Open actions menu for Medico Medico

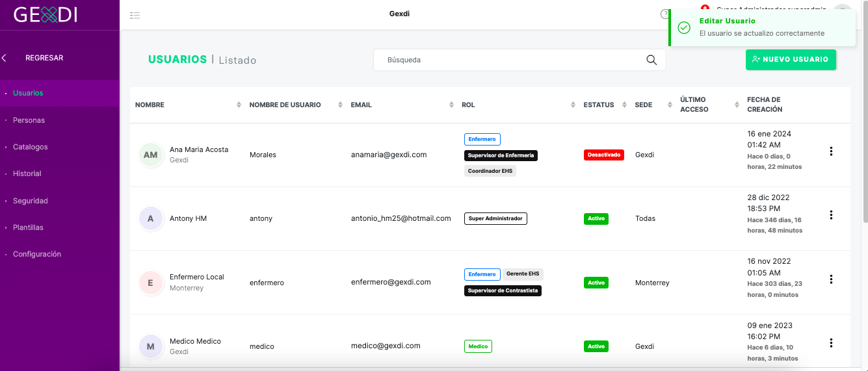[831, 343]
